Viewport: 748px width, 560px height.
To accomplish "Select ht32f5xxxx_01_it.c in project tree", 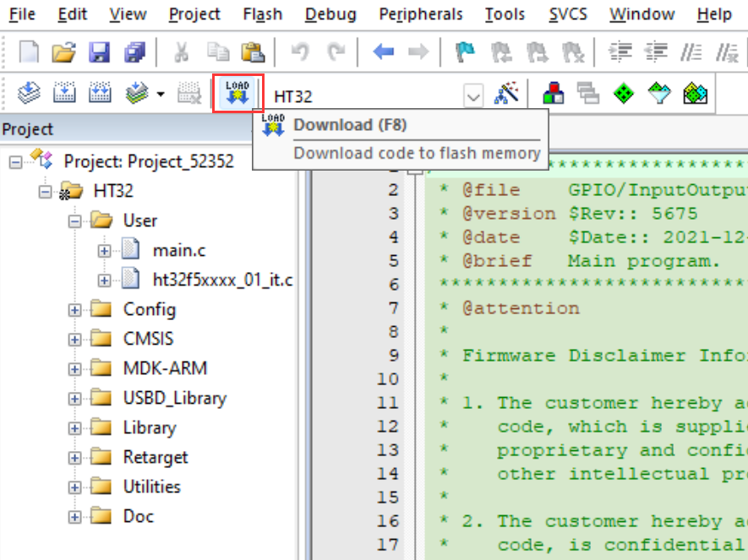I will [x=216, y=280].
